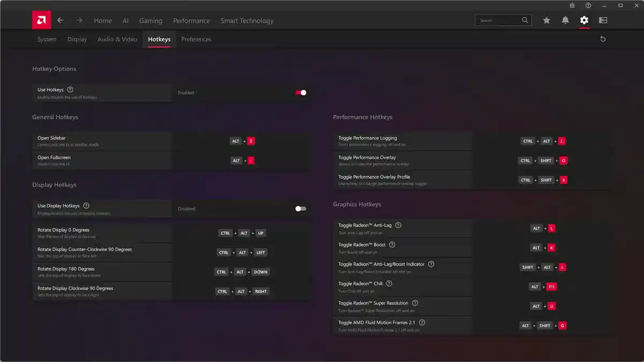Click the settings gear icon
Viewport: 644px width, 362px height.
(x=584, y=20)
